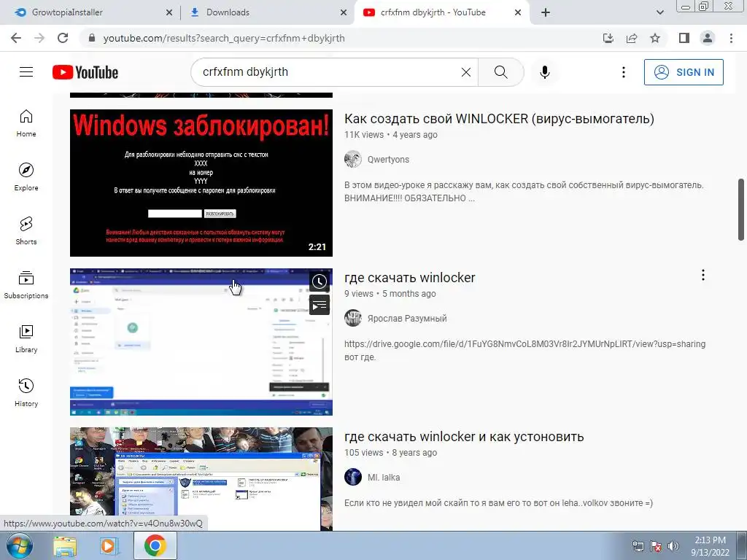747x560 pixels.
Task: Click the SIGN IN button
Action: point(684,72)
